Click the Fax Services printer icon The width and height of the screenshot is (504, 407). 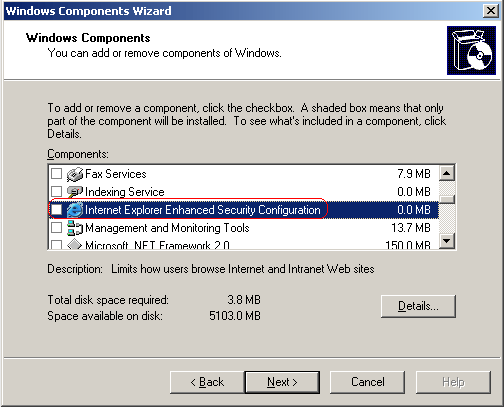coord(74,174)
